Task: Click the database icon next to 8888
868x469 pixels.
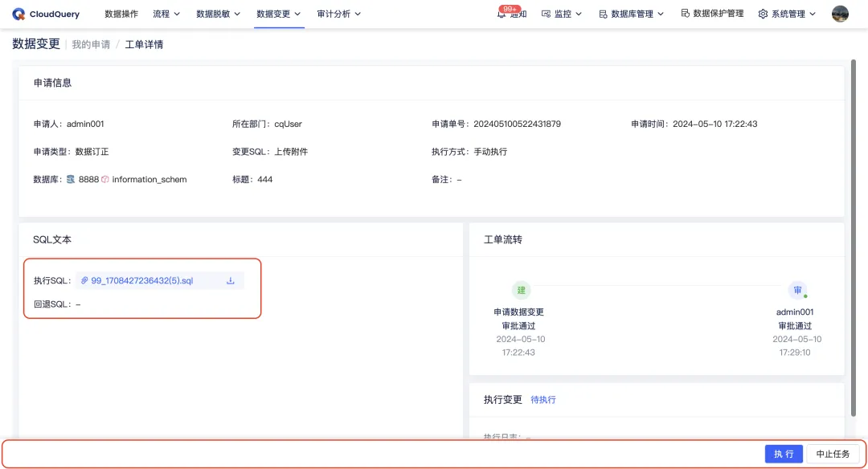Action: [72, 179]
